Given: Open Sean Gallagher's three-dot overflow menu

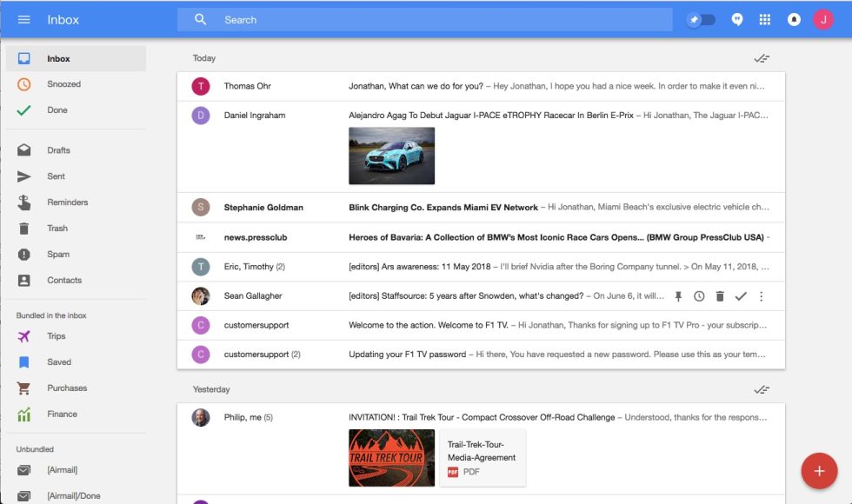Looking at the screenshot, I should (762, 296).
